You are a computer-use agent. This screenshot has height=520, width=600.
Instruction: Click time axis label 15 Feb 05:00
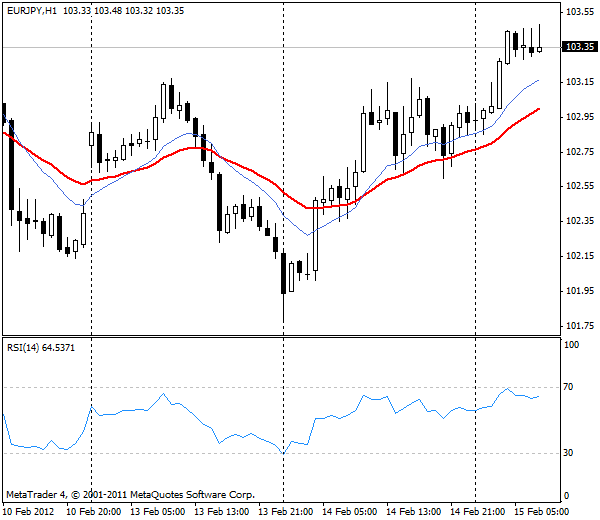(x=541, y=512)
